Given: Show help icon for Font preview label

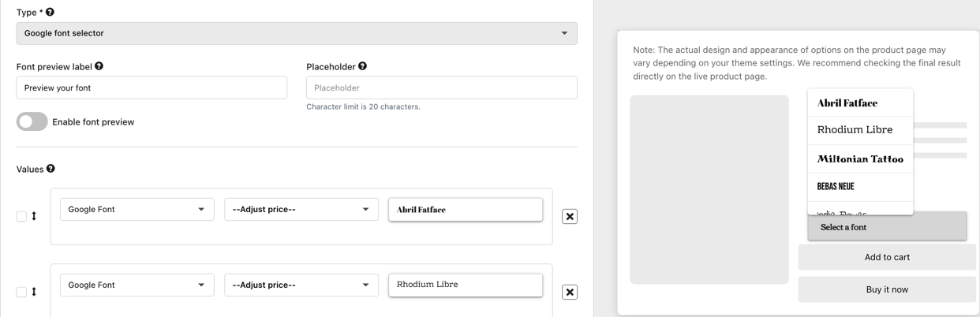Looking at the screenshot, I should tap(99, 66).
